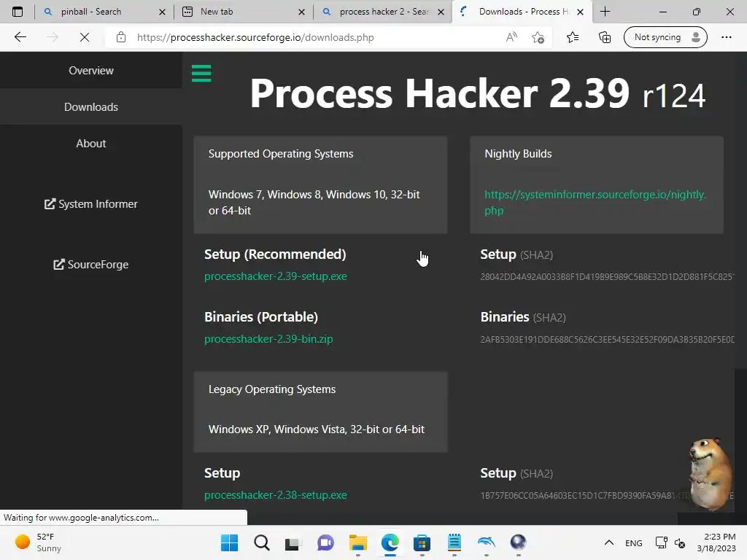
Task: Download processhacker-2.39-setup.exe
Action: pos(275,276)
